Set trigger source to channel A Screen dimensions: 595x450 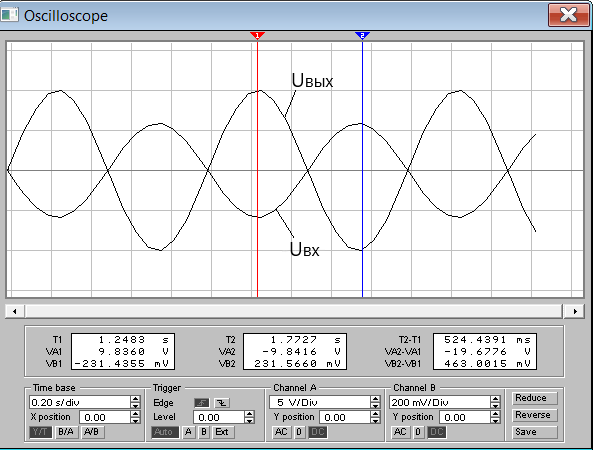coord(189,432)
